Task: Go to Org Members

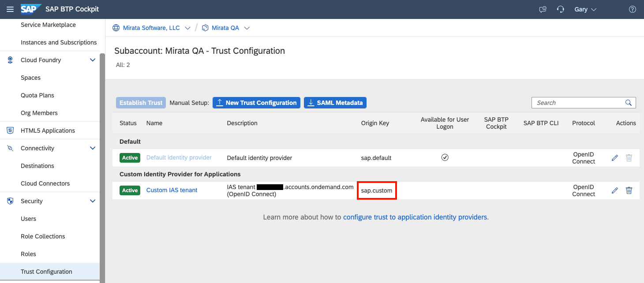Action: 39,113
